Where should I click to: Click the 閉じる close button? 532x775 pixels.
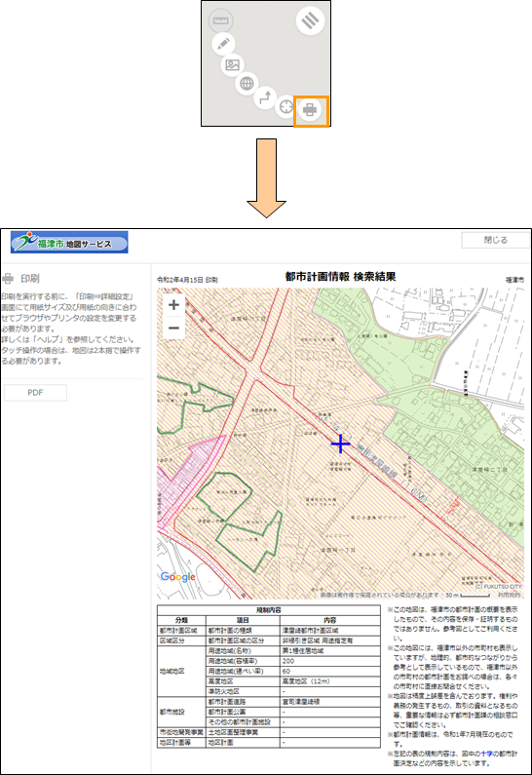(495, 240)
